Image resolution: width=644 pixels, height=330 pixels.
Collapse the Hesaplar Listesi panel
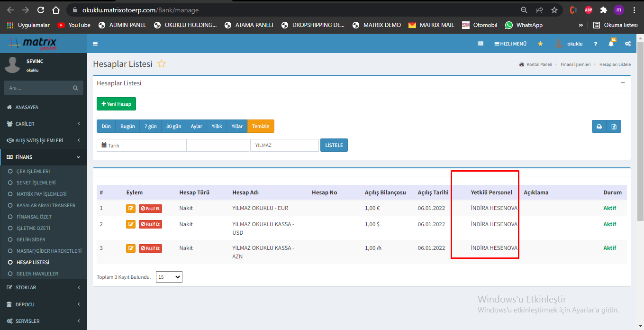point(623,83)
